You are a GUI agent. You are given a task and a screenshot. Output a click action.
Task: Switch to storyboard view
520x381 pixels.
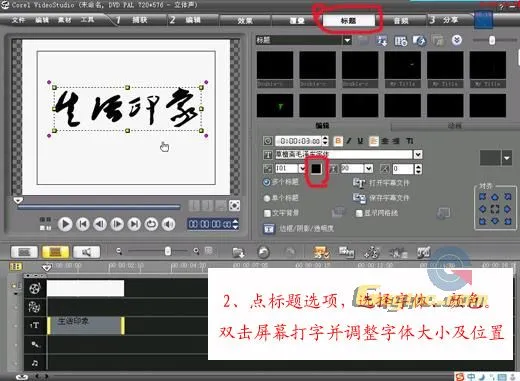tap(24, 252)
